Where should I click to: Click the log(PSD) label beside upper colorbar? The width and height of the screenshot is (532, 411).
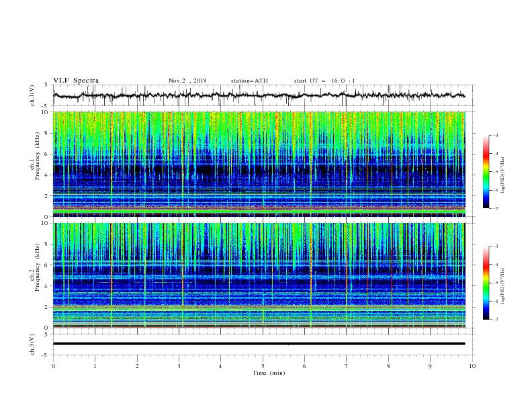pos(503,175)
